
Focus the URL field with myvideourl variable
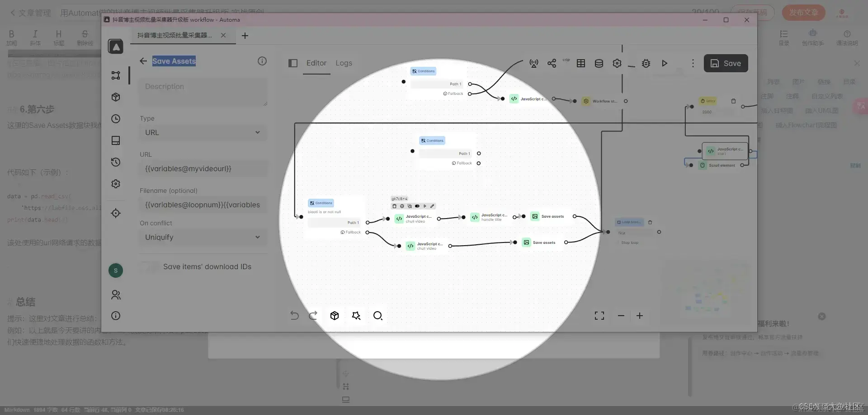click(x=203, y=169)
